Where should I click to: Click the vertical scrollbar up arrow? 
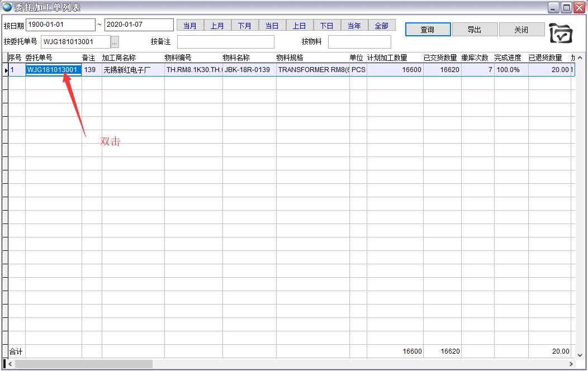[580, 58]
